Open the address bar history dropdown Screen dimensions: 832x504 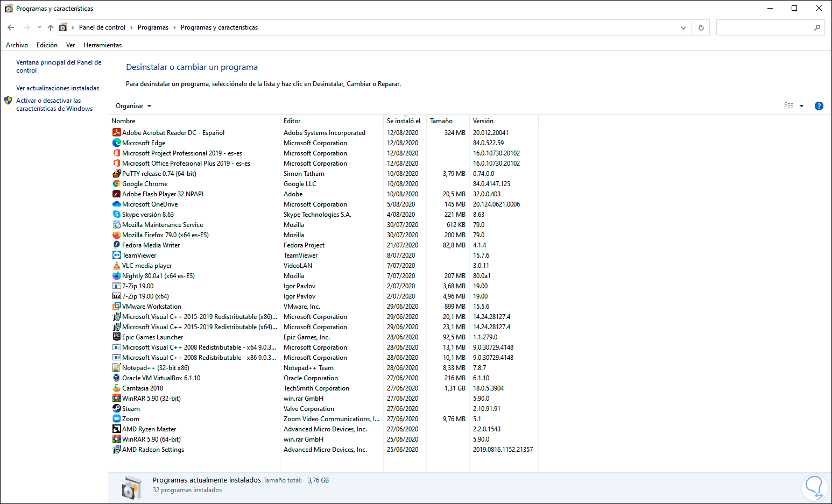click(x=683, y=27)
